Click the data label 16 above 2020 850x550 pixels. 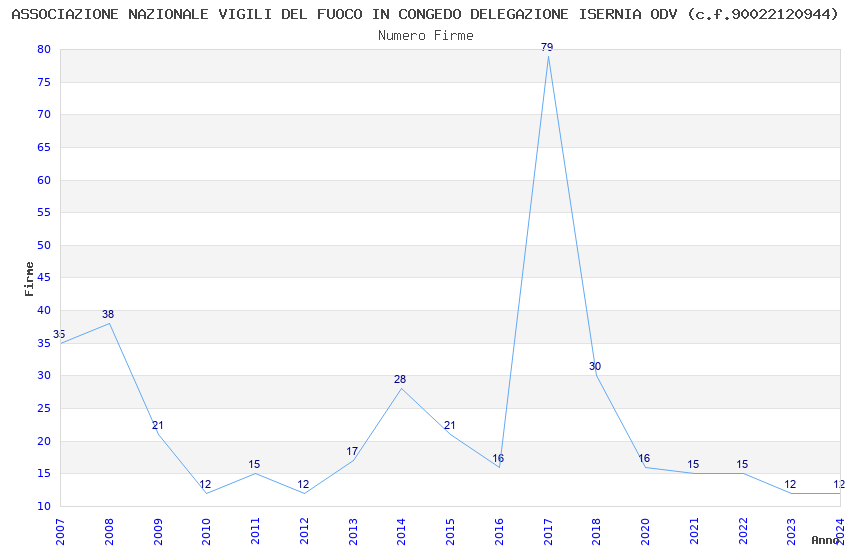point(644,458)
